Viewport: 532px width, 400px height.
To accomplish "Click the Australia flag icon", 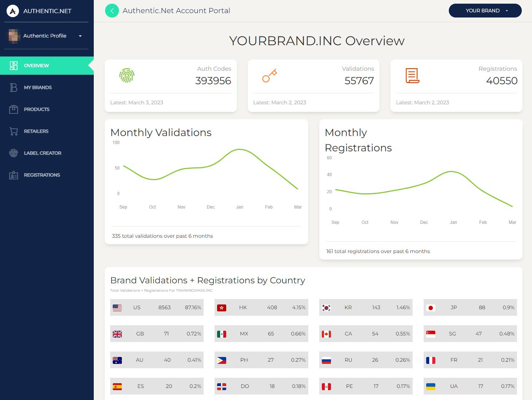I will click(117, 360).
